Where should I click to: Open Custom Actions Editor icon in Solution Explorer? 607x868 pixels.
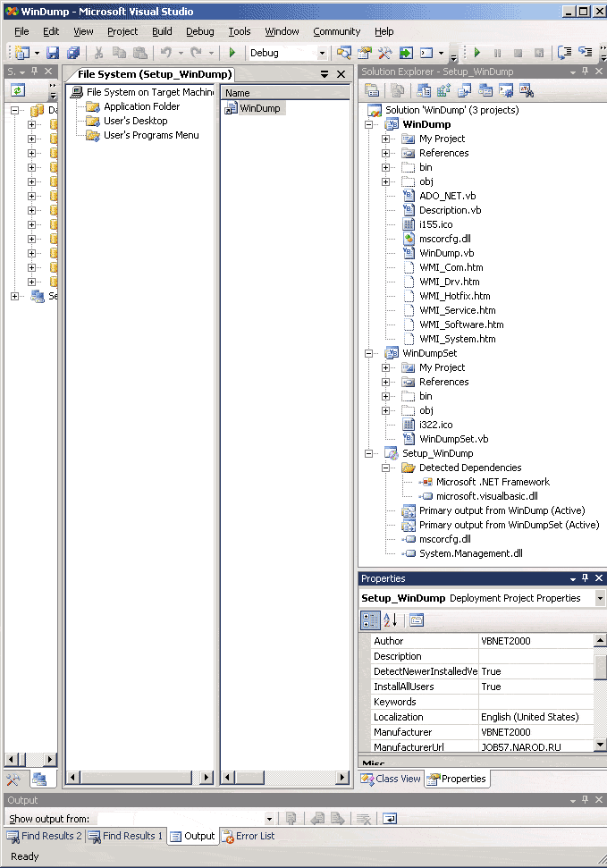coord(506,90)
